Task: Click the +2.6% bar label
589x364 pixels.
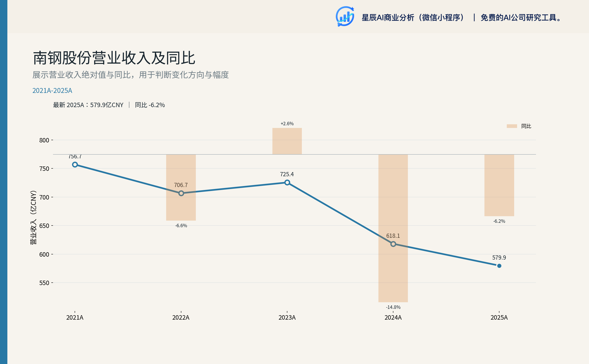Action: click(287, 124)
